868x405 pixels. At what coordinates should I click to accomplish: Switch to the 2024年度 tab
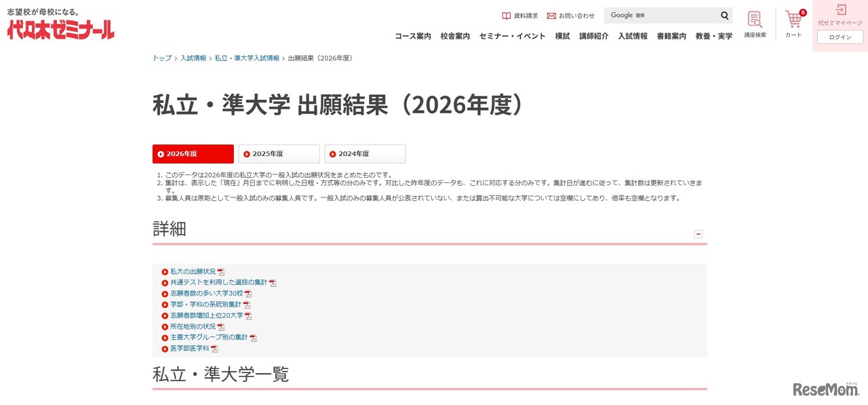tap(366, 154)
